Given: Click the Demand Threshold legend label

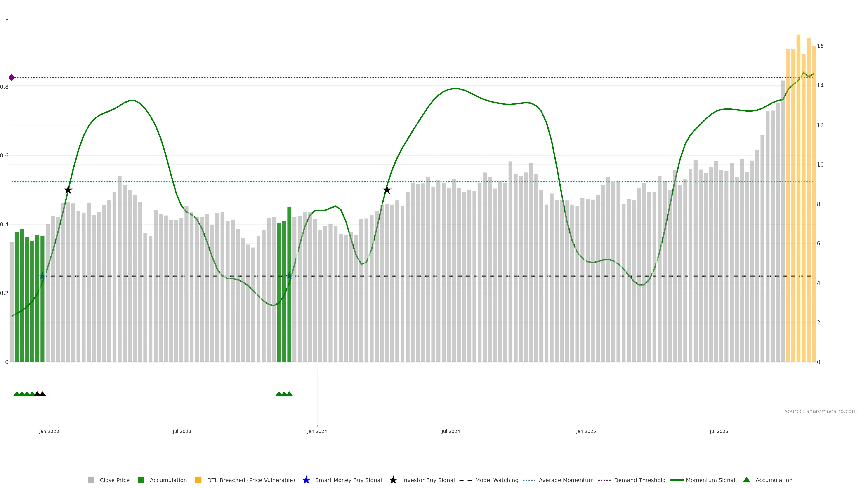Looking at the screenshot, I should point(639,480).
